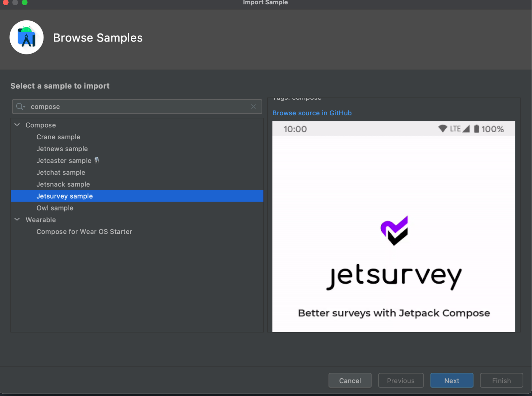Click the Jetsurvey preview screenshot
The image size is (532, 396).
(394, 226)
